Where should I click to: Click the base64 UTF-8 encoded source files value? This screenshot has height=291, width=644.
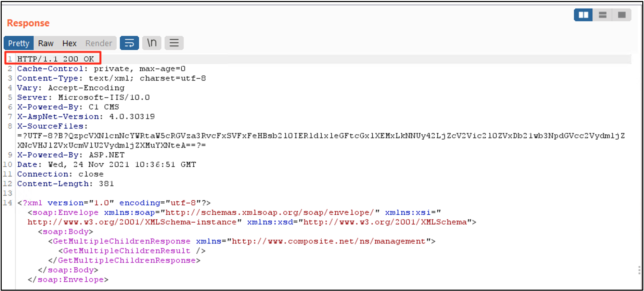tap(321, 140)
